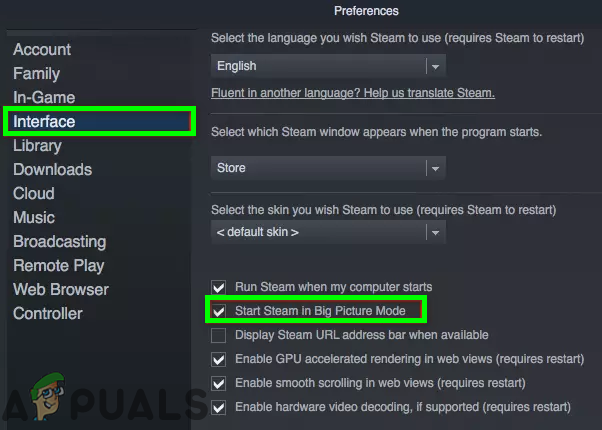The image size is (602, 430).
Task: Select Controller settings
Action: click(x=48, y=313)
